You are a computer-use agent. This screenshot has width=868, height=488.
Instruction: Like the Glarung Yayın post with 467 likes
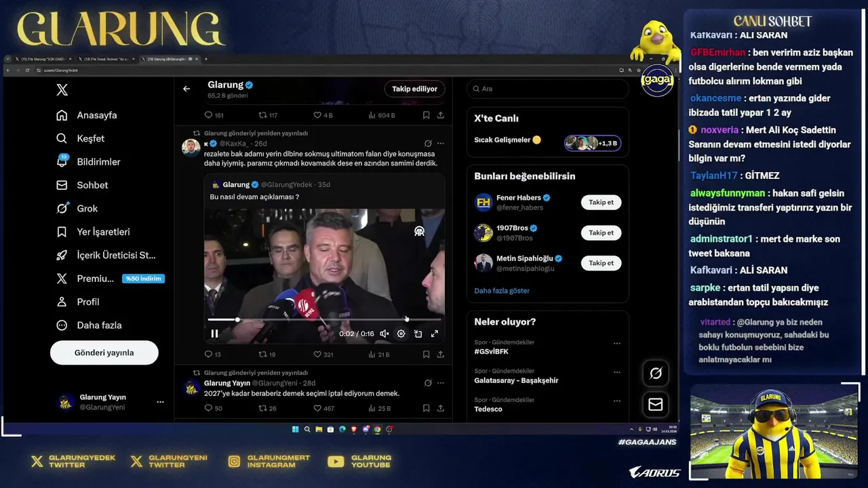(x=324, y=408)
